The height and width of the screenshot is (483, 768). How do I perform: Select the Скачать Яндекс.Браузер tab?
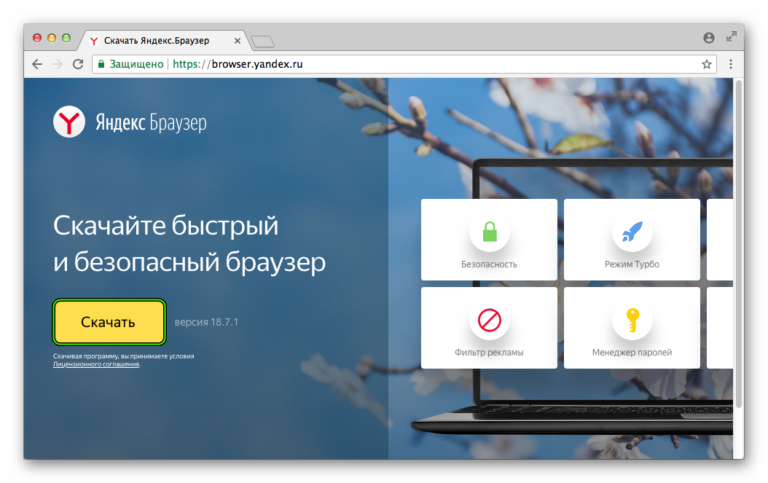[x=164, y=41]
